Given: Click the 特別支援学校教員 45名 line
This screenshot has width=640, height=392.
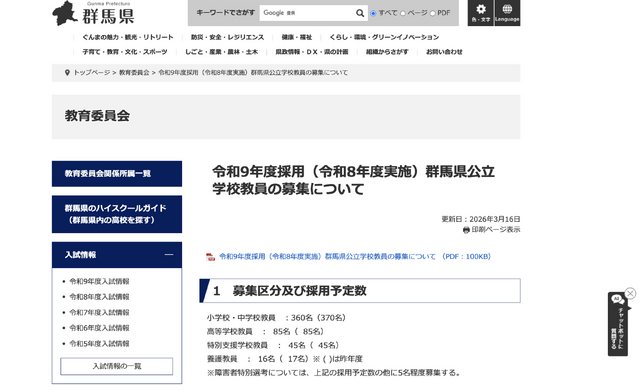Looking at the screenshot, I should click(x=273, y=345).
